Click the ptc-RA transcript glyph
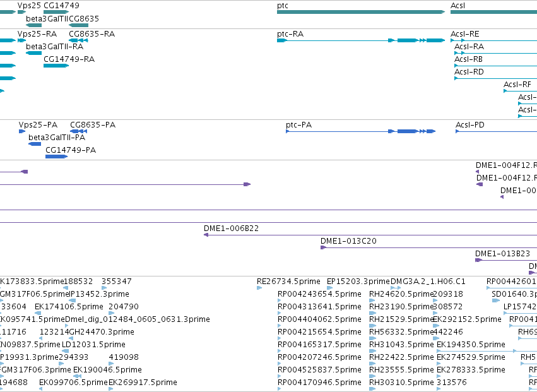Image resolution: width=537 pixels, height=392 pixels. [361, 40]
